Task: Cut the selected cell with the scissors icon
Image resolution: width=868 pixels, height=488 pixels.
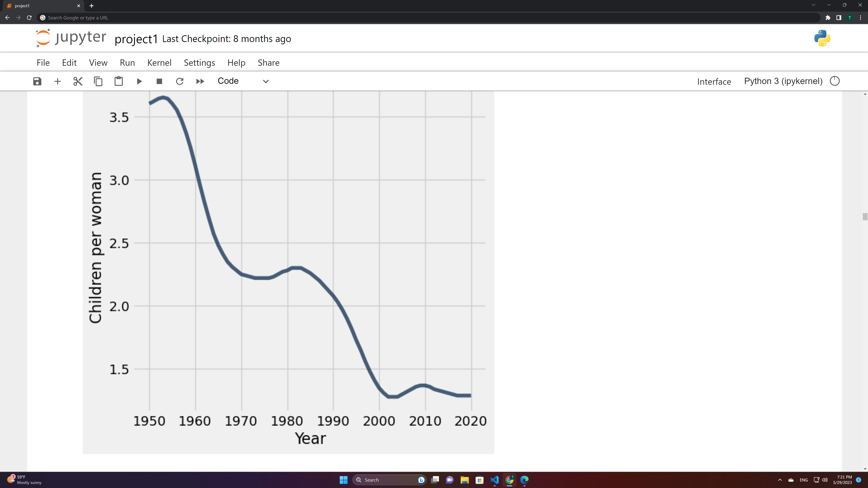Action: tap(78, 81)
